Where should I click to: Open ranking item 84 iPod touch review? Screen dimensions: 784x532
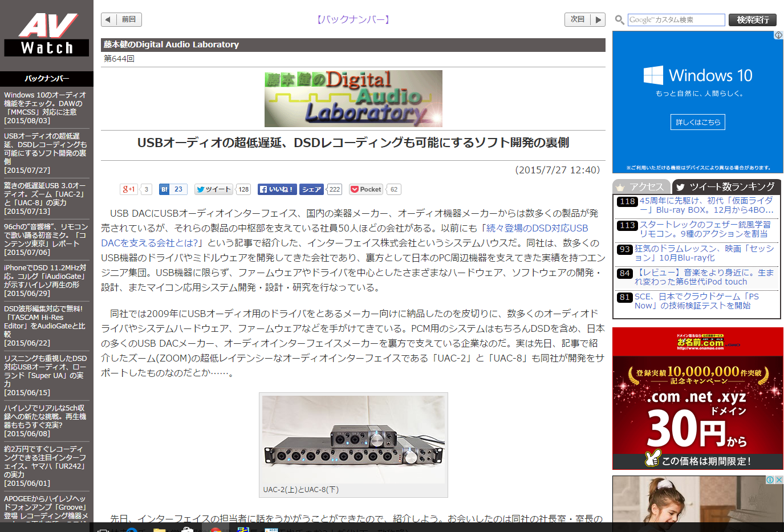pyautogui.click(x=704, y=277)
